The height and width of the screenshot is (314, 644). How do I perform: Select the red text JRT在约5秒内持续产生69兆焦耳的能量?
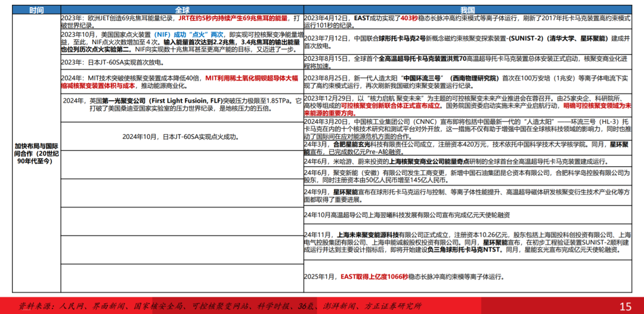[233, 18]
